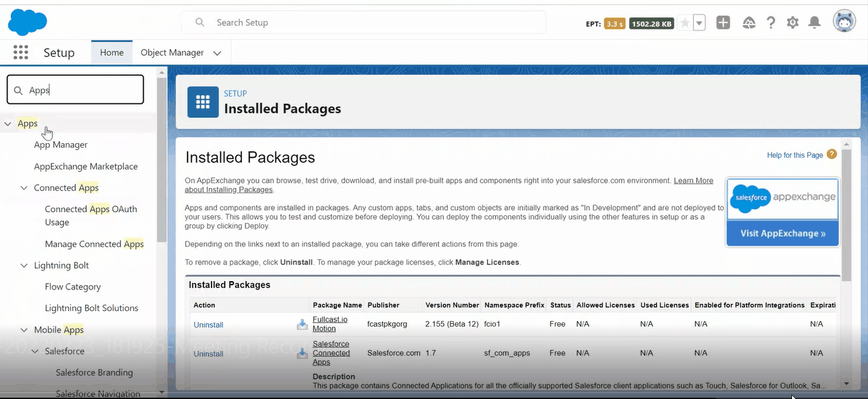Open Manage Connected Apps

(x=94, y=244)
